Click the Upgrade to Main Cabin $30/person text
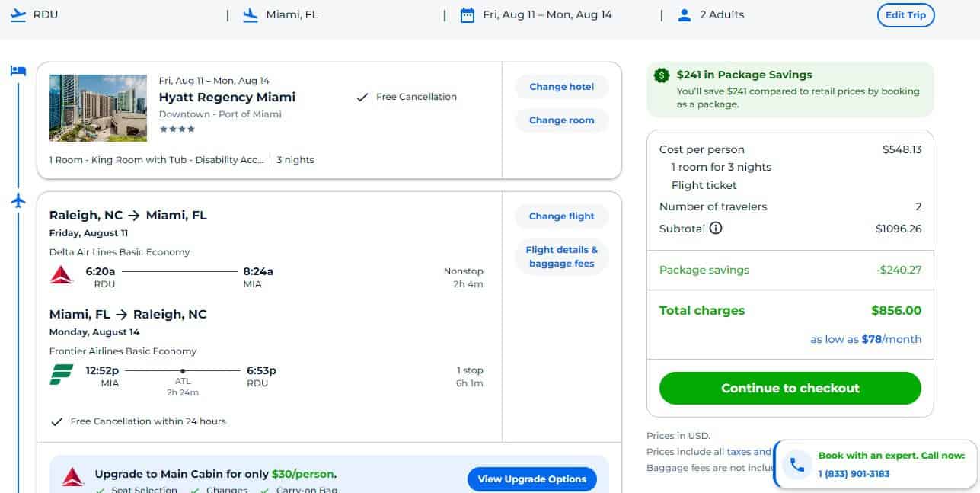The width and height of the screenshot is (980, 493). [215, 474]
